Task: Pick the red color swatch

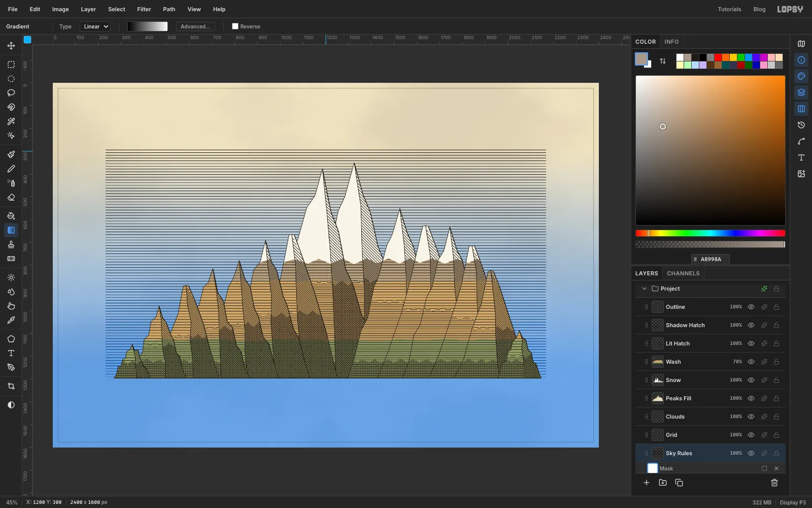Action: pyautogui.click(x=718, y=57)
